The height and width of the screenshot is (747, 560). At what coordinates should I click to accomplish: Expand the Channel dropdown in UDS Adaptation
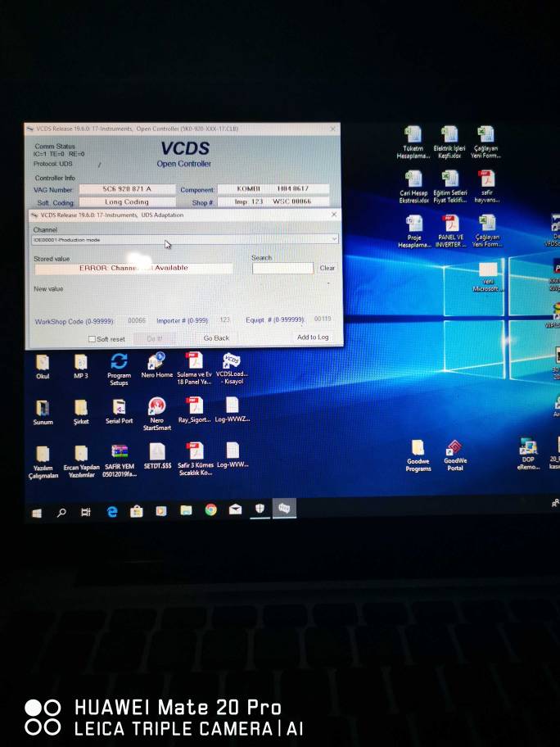[x=334, y=239]
